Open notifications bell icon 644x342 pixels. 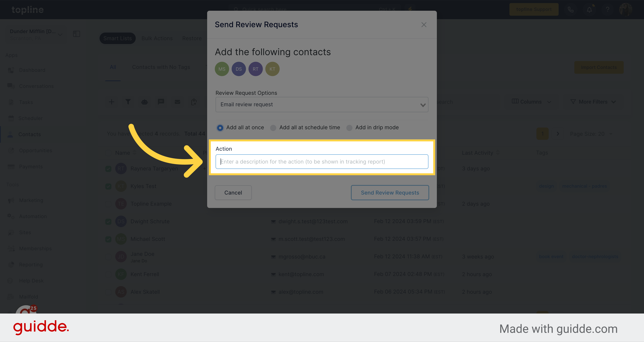coord(589,10)
